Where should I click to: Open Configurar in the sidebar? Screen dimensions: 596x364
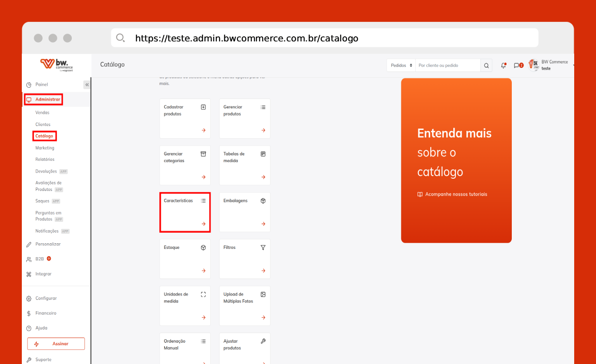click(x=46, y=299)
